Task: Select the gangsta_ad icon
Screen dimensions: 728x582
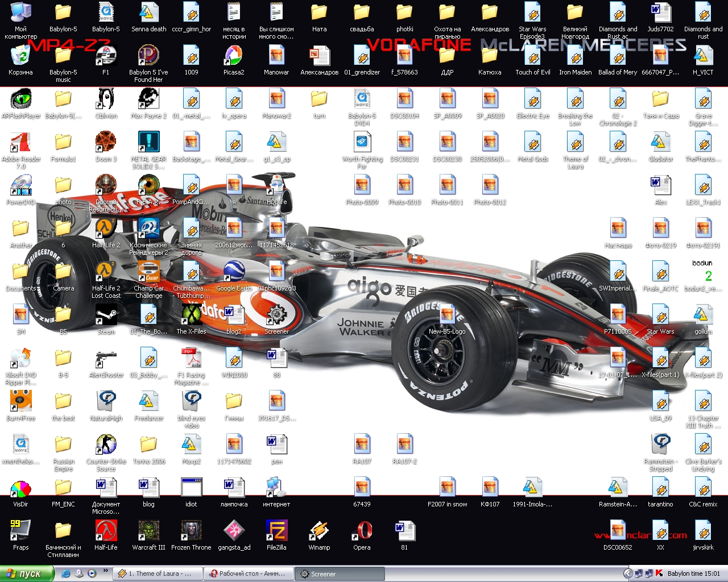Action: tap(234, 535)
